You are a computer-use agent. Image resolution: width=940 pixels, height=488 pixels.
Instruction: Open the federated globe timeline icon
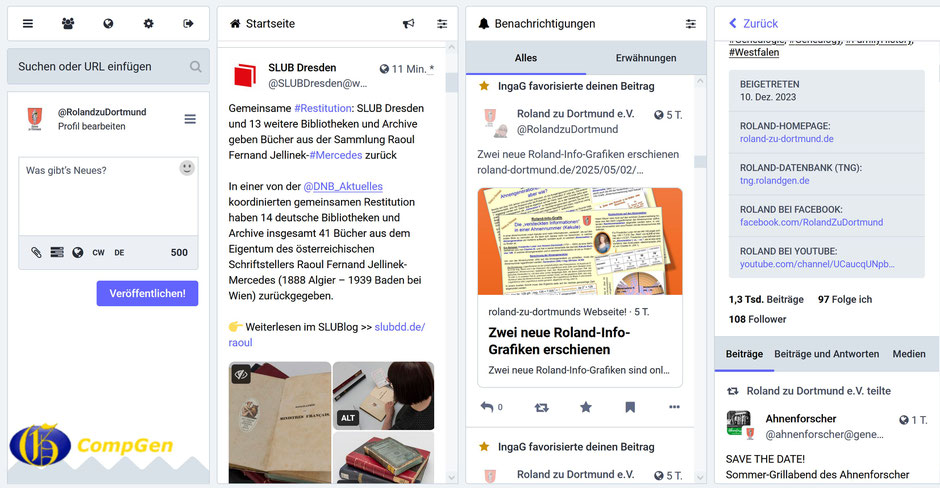coord(108,23)
